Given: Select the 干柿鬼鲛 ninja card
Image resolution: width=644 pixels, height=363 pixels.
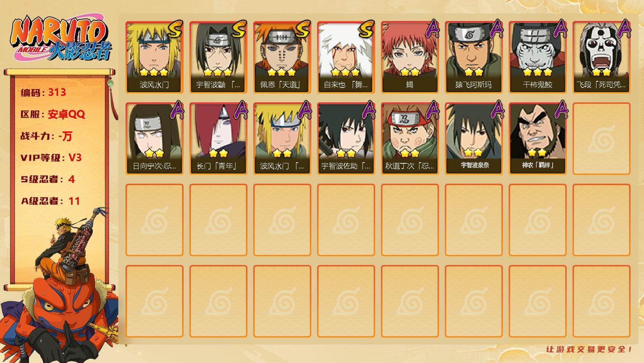Looking at the screenshot, I should pos(538,57).
